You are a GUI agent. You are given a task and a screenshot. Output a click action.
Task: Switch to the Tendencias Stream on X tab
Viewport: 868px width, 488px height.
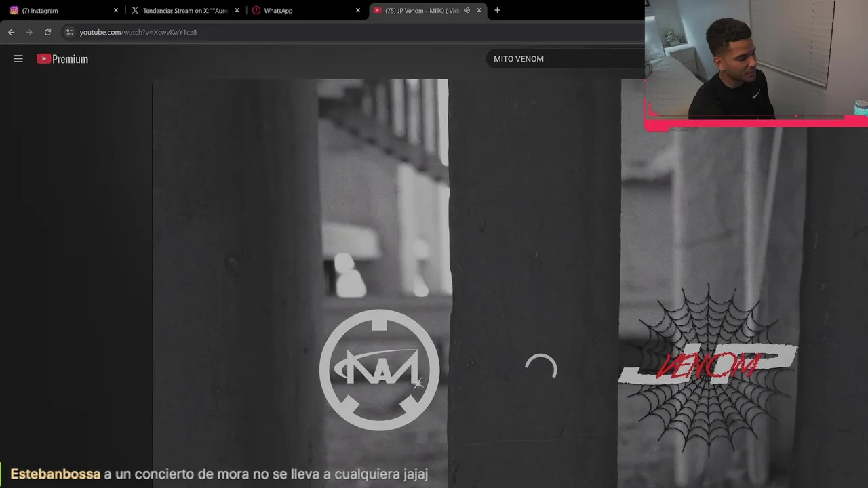tap(185, 10)
